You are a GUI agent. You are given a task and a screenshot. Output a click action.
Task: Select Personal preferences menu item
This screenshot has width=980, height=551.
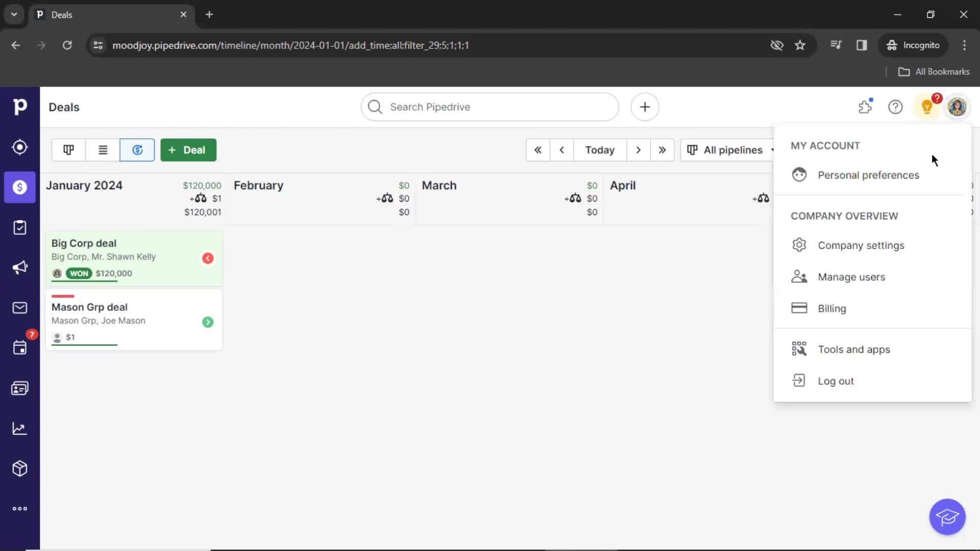(x=868, y=174)
